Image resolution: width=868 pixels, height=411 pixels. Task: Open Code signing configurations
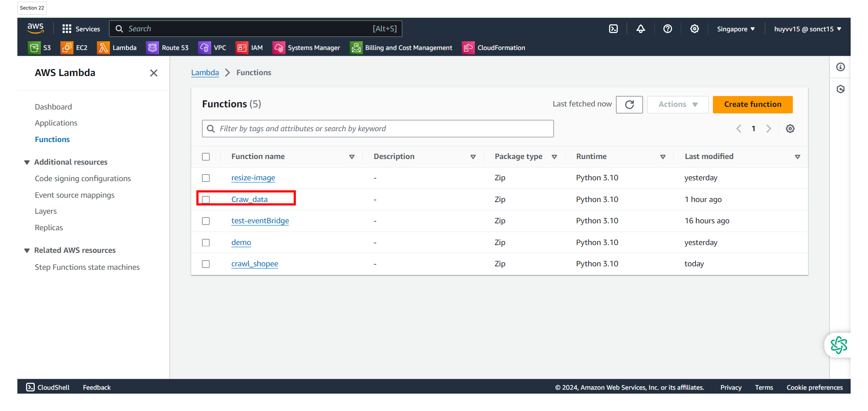point(83,179)
